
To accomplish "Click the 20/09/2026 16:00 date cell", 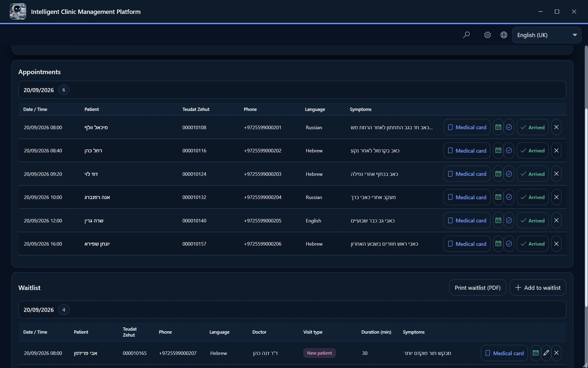I will tap(43, 244).
